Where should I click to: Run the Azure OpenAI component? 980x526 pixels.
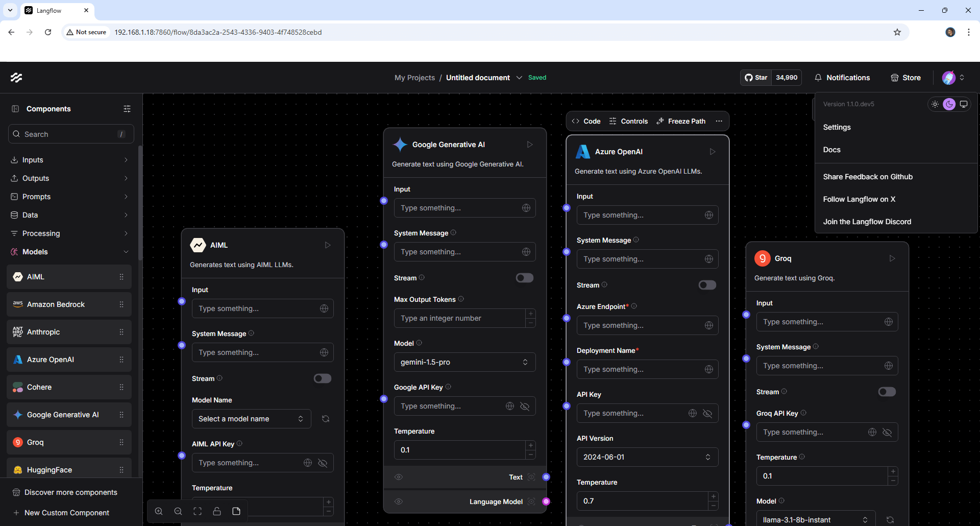[x=713, y=152]
